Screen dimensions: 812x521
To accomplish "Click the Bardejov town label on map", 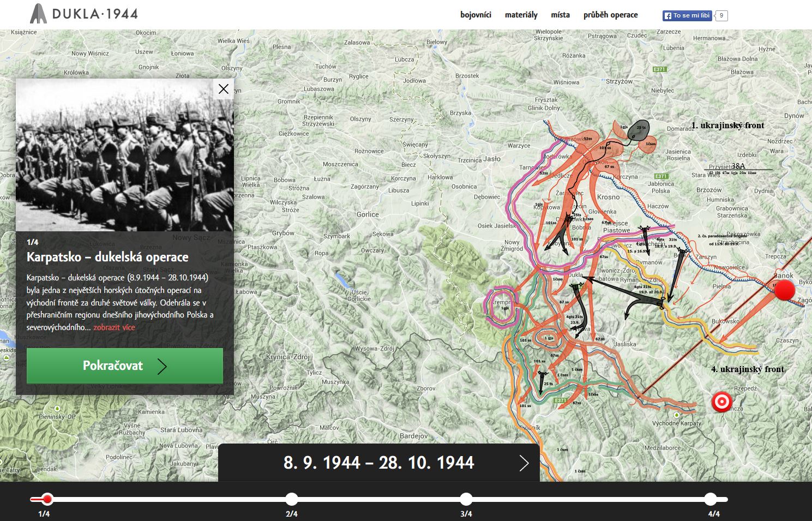I will 414,436.
